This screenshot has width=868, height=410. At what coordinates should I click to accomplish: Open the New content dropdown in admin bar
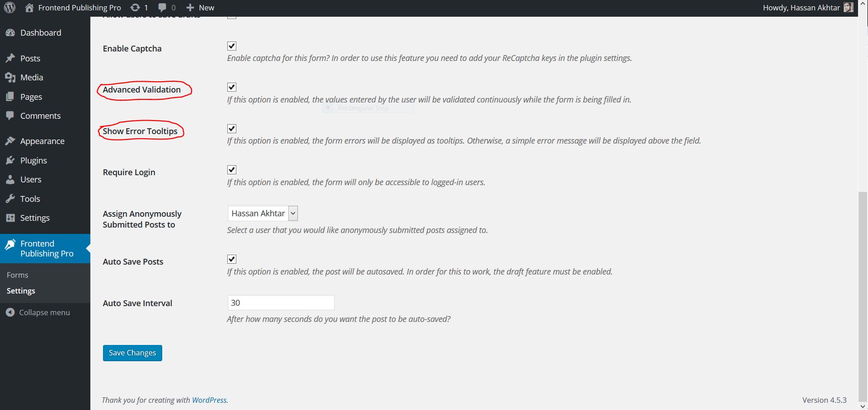tap(199, 7)
